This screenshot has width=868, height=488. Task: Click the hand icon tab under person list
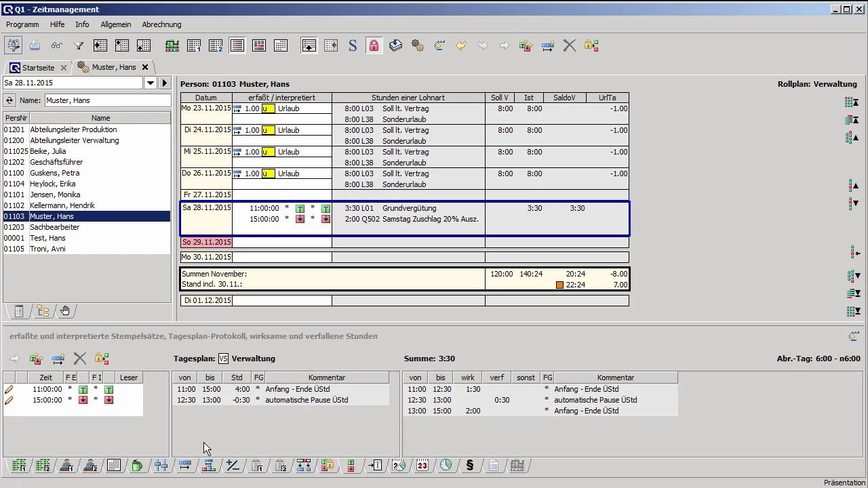65,311
